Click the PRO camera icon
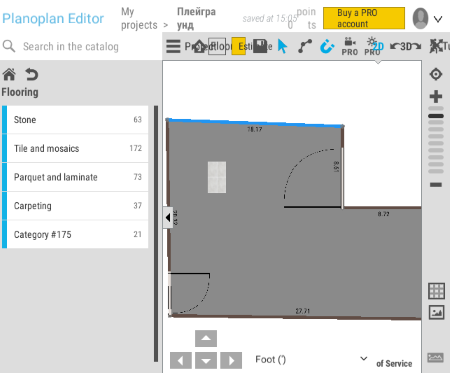This screenshot has height=373, width=450. [x=350, y=46]
